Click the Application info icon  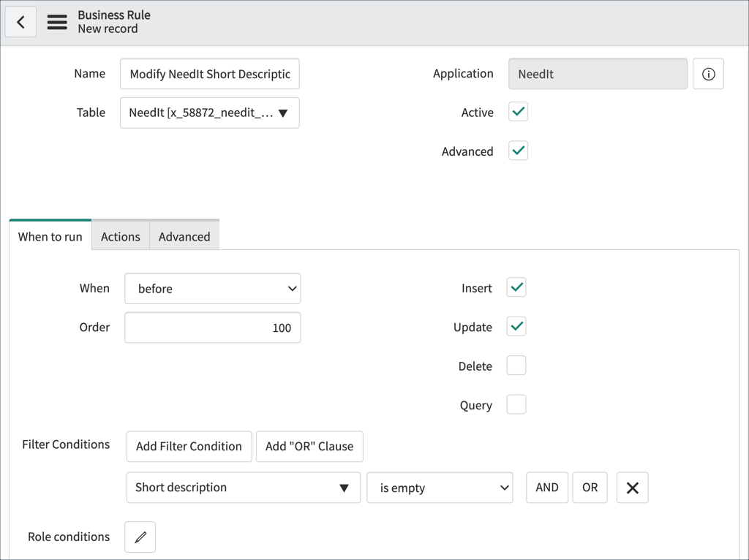pyautogui.click(x=707, y=73)
